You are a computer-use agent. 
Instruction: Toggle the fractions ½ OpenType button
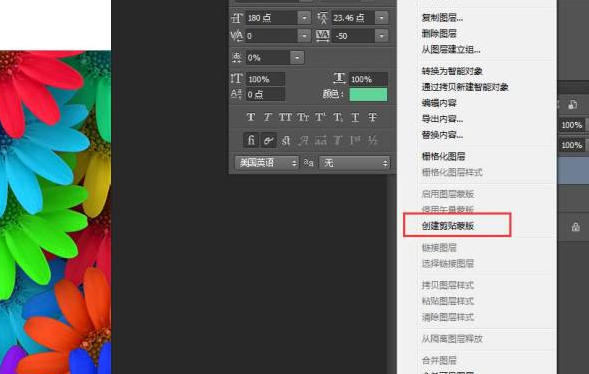point(372,140)
